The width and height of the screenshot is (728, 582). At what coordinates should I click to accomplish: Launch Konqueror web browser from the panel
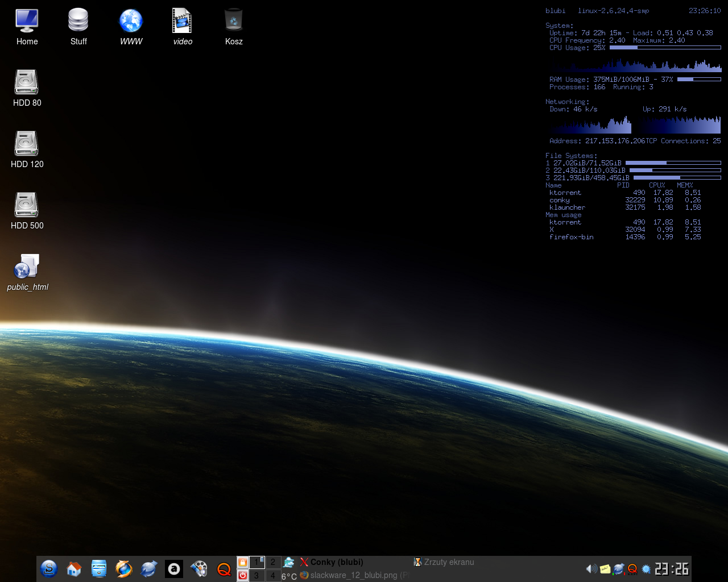[x=148, y=568]
